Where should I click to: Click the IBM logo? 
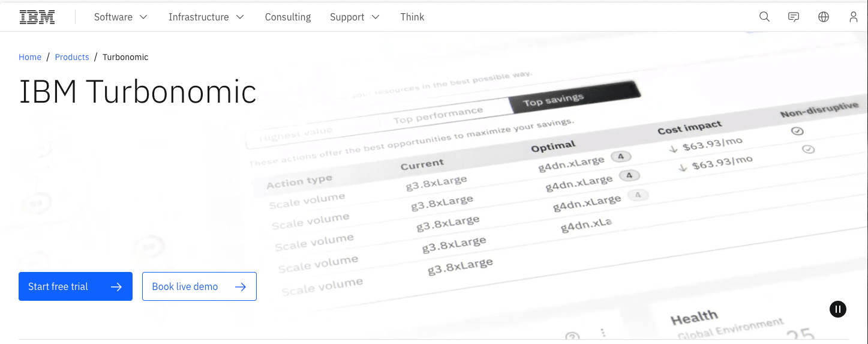pyautogui.click(x=37, y=17)
